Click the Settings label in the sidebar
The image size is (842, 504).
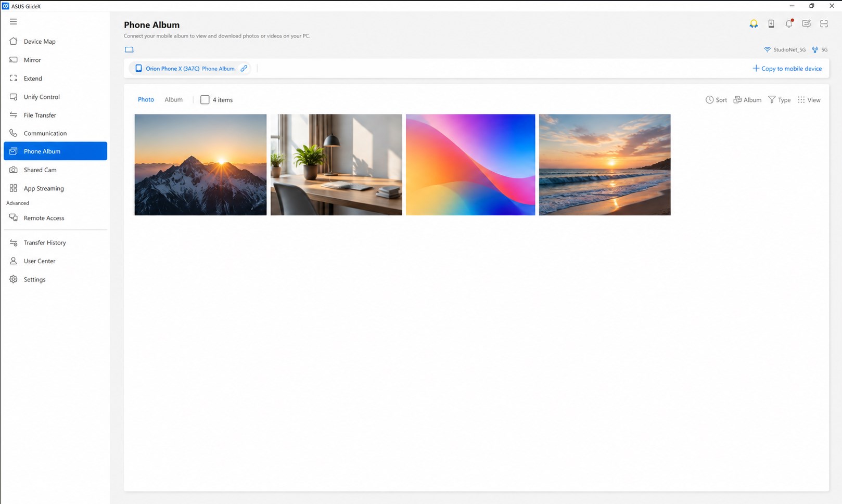35,280
